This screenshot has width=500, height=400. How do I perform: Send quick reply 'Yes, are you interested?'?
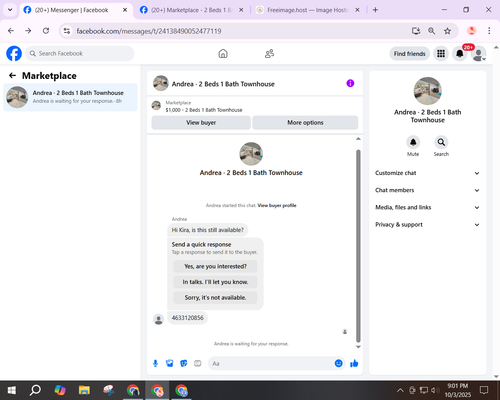(x=215, y=266)
